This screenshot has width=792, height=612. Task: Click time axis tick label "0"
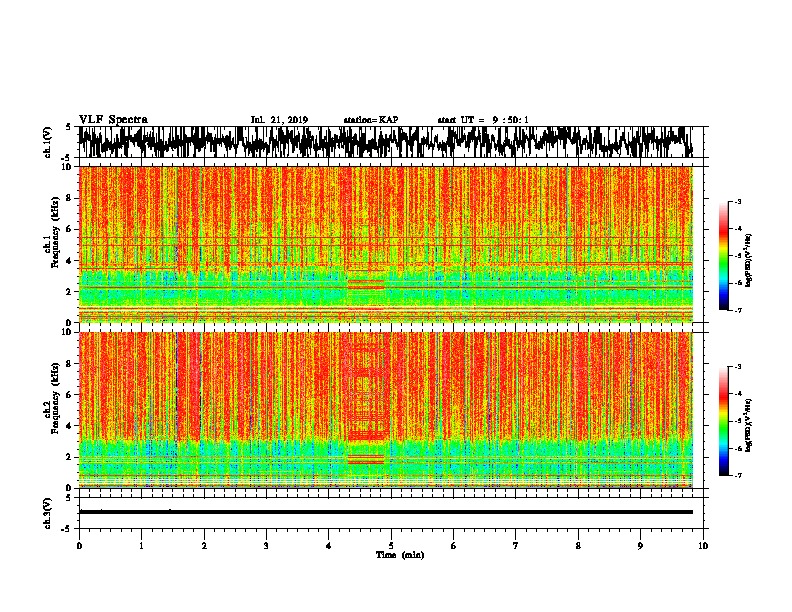click(79, 546)
